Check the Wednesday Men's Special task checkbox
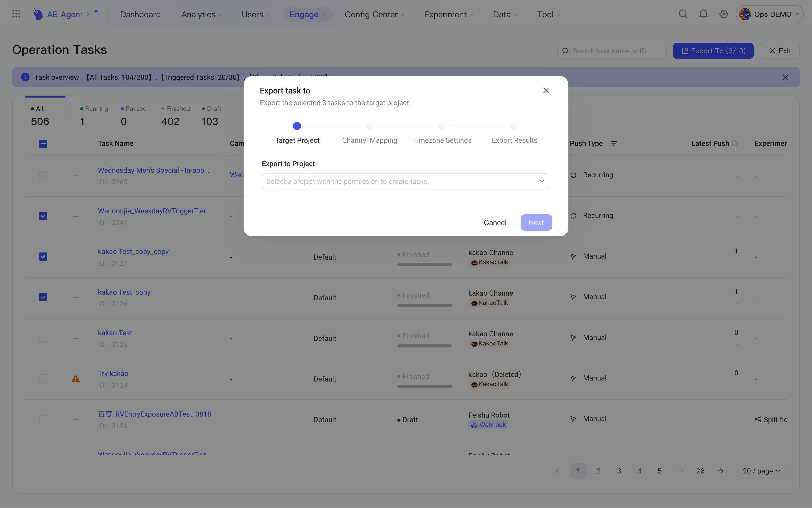The height and width of the screenshot is (508, 812). pyautogui.click(x=43, y=175)
